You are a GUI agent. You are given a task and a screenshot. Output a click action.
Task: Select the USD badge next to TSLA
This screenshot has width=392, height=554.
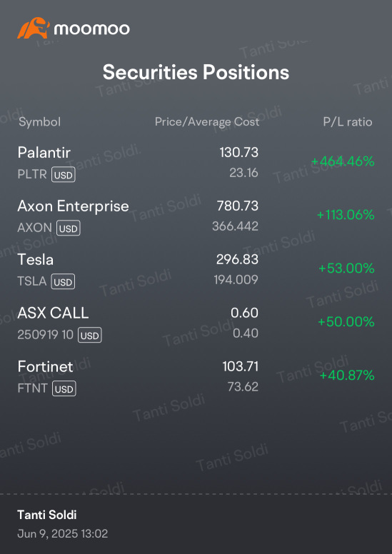point(63,281)
